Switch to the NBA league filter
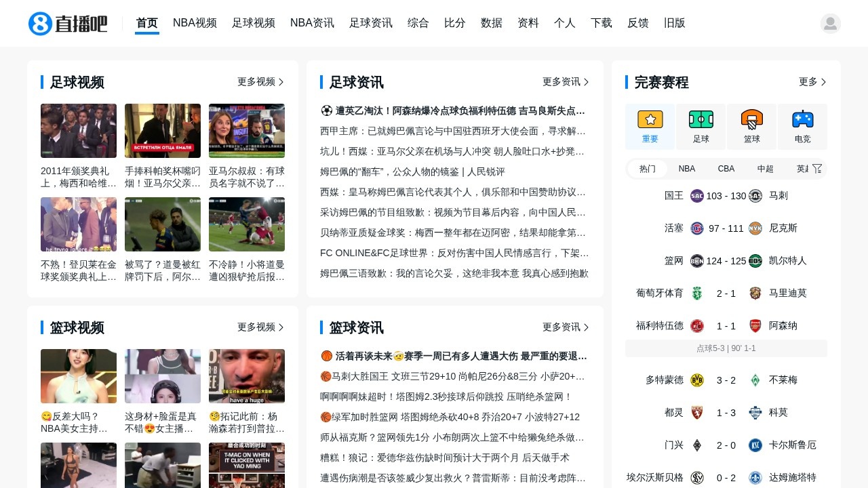The image size is (868, 488). 687,169
